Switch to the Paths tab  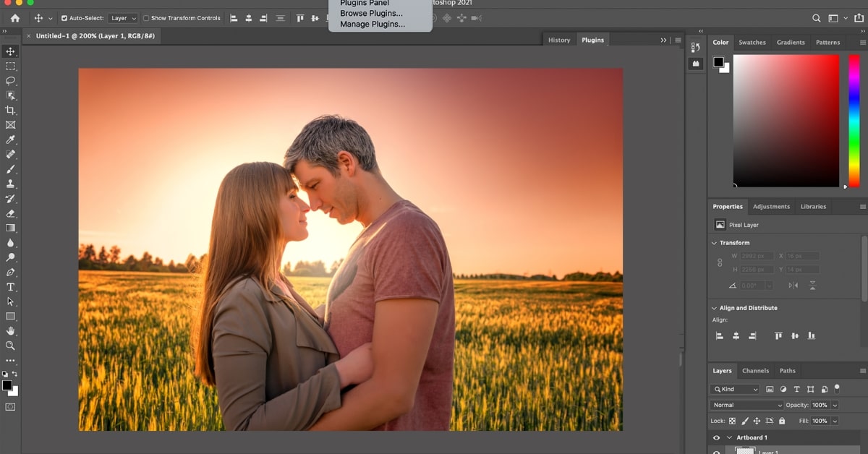[x=788, y=371]
